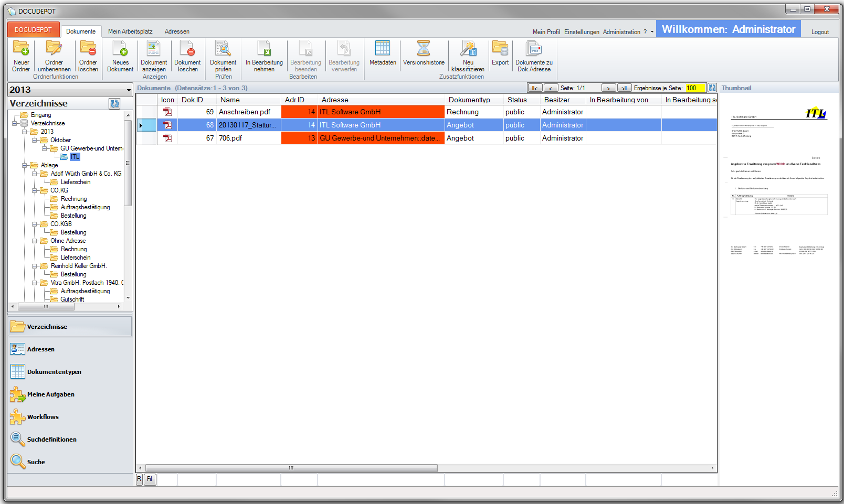Click the document thumbnail preview

pos(779,181)
